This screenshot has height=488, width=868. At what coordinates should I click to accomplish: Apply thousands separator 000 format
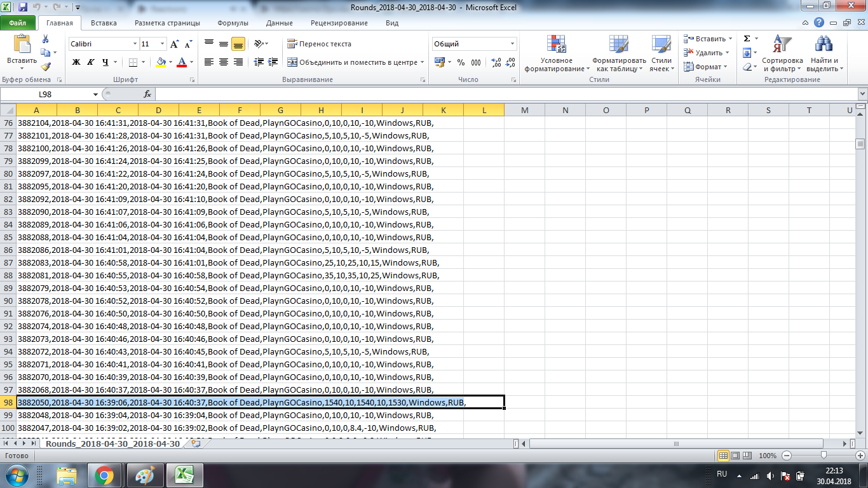(476, 62)
